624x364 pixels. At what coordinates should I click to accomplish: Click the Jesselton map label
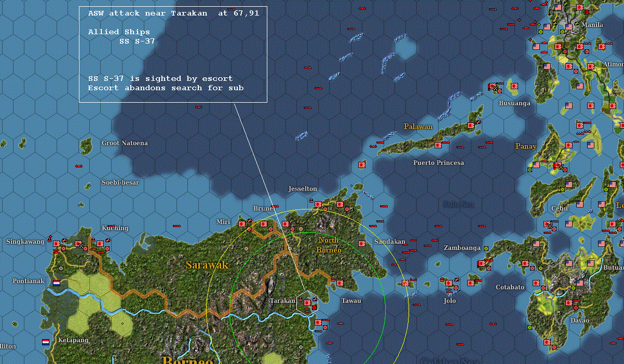303,189
